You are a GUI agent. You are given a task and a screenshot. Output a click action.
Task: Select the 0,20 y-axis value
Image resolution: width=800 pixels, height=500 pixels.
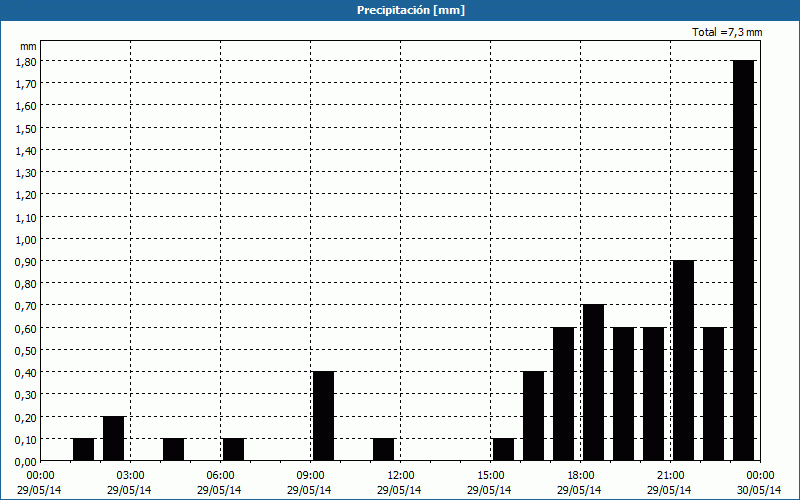pyautogui.click(x=26, y=417)
